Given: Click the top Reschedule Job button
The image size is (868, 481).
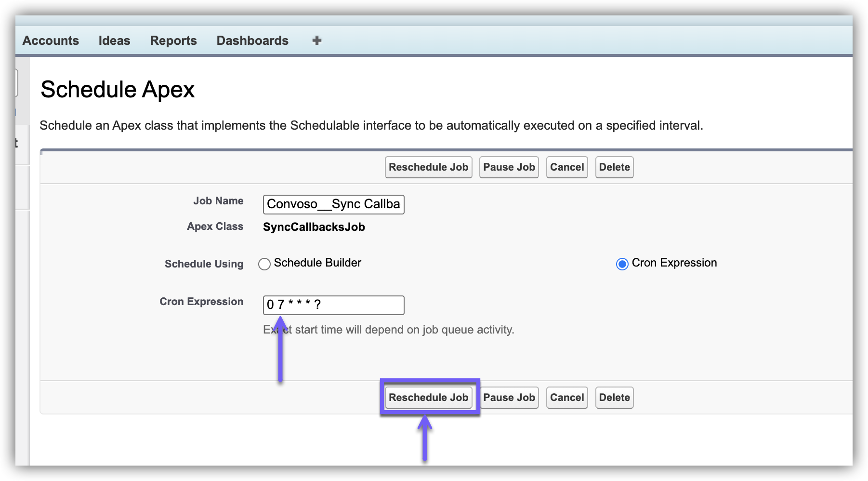Looking at the screenshot, I should 428,167.
